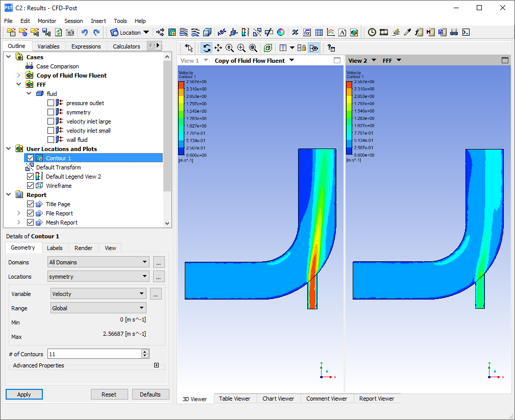Switch to the Variables tab
Screen dimensions: 515x420
pyautogui.click(x=48, y=46)
